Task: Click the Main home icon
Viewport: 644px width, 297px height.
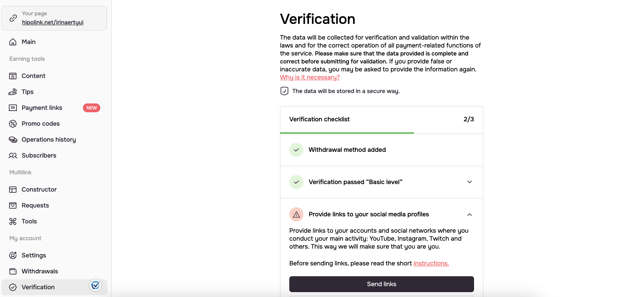Action: (13, 42)
